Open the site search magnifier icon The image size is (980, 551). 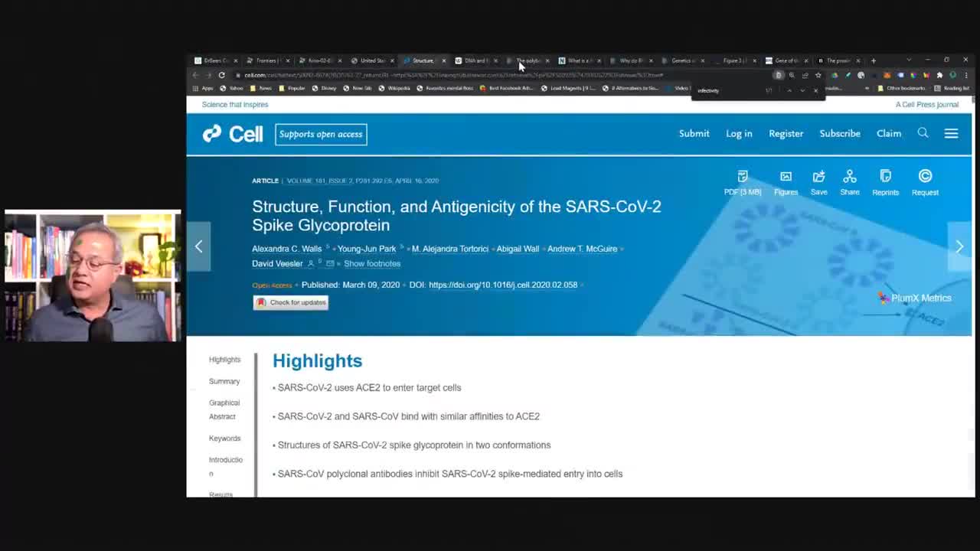[x=923, y=133]
